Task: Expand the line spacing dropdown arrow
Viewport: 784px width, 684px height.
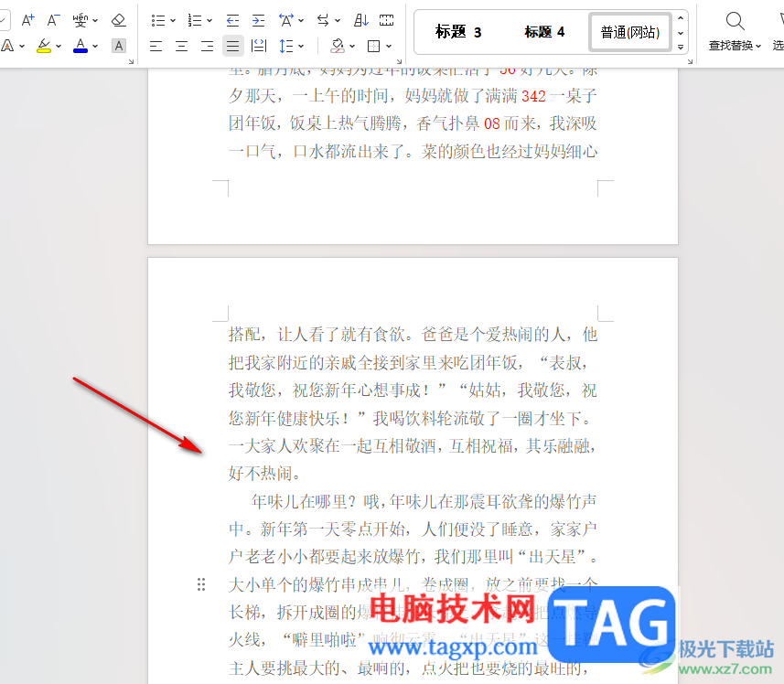Action: tap(301, 47)
